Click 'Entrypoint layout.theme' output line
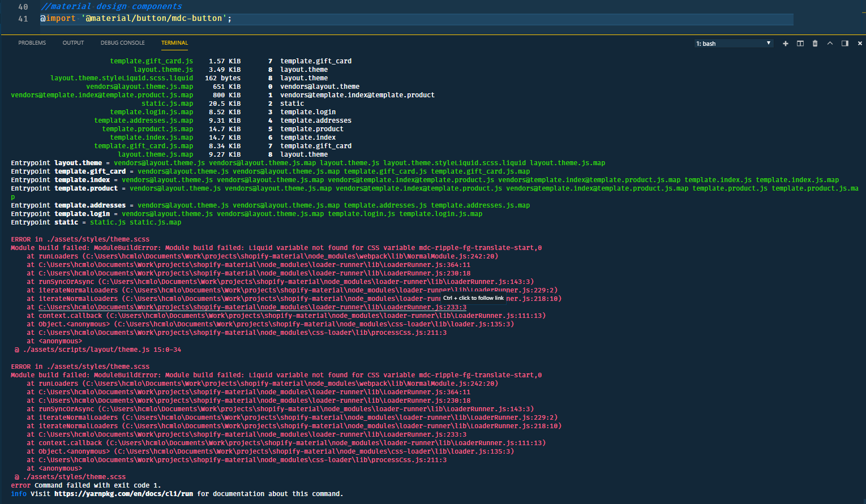Image resolution: width=866 pixels, height=504 pixels. pyautogui.click(x=308, y=163)
